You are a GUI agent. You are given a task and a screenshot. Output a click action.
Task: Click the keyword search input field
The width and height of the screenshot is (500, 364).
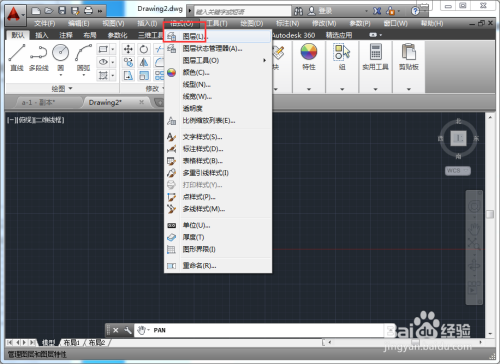(242, 12)
